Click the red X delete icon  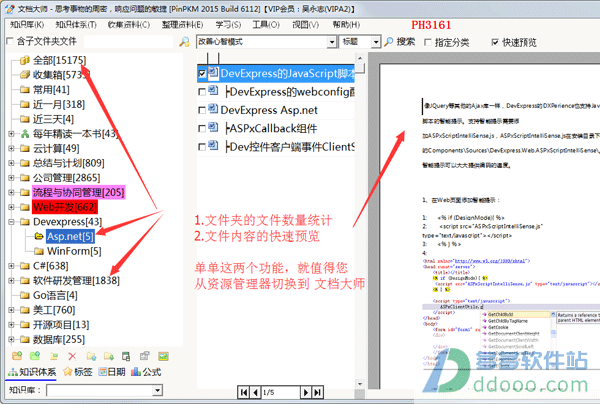click(x=72, y=357)
